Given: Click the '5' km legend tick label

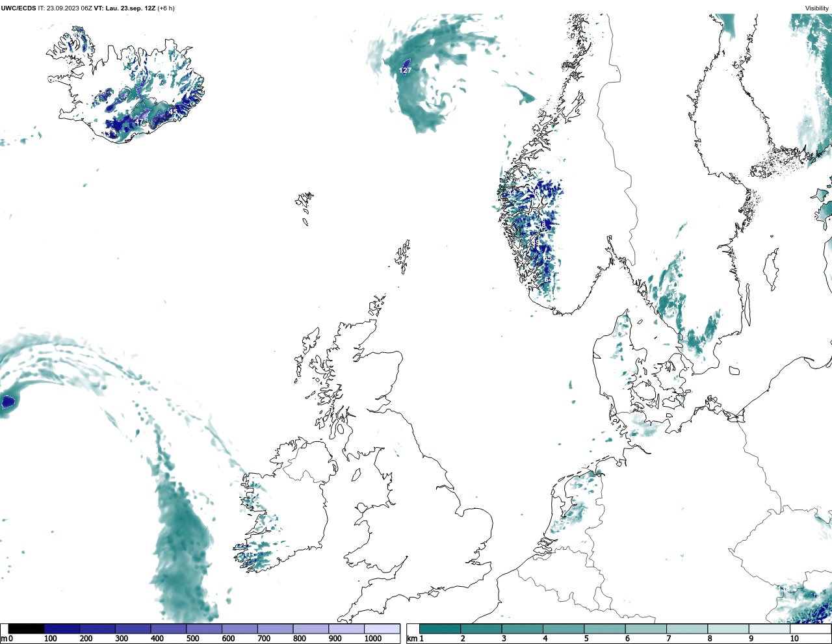Looking at the screenshot, I should (x=586, y=639).
